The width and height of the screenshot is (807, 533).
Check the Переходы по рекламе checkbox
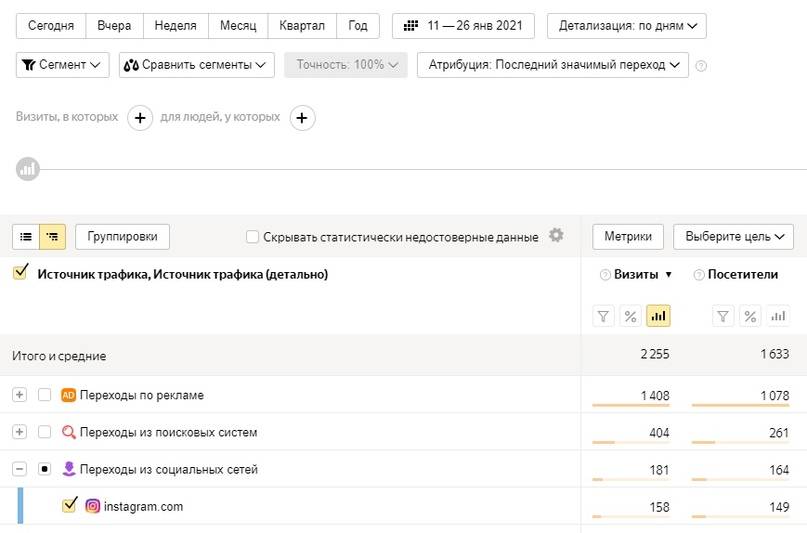tap(44, 395)
